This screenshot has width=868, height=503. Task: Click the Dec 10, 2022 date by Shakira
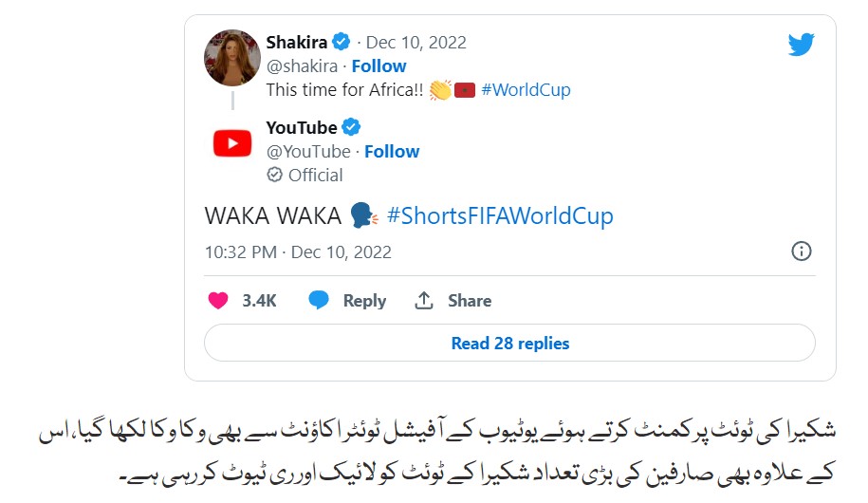416,43
